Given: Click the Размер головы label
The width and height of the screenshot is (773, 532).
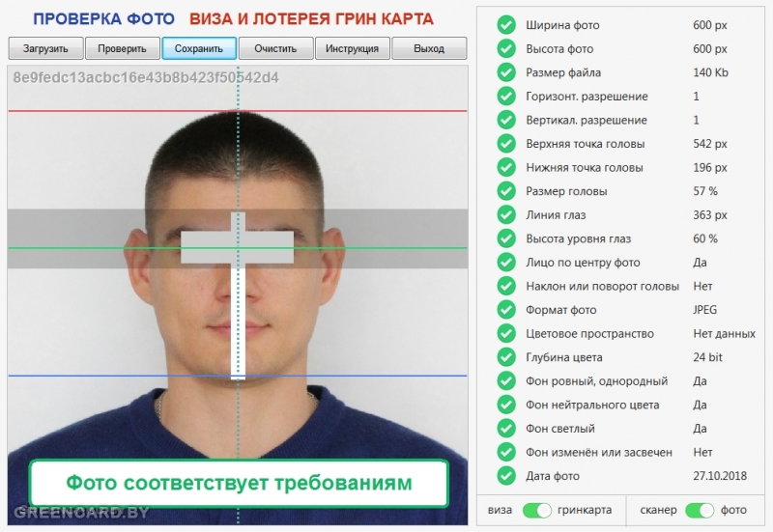Looking at the screenshot, I should pyautogui.click(x=566, y=191).
